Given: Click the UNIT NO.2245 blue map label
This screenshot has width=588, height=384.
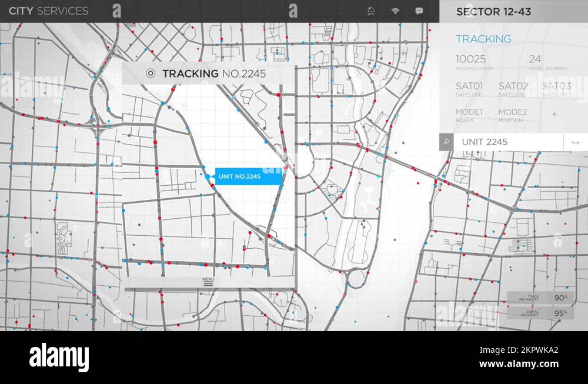Looking at the screenshot, I should click(248, 176).
